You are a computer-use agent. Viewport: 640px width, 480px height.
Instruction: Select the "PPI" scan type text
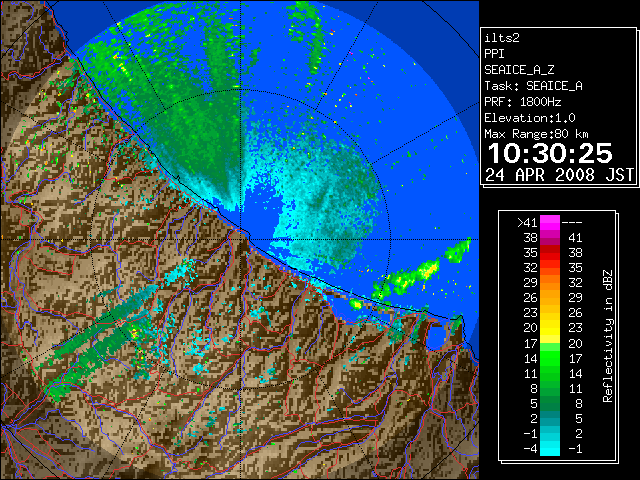click(494, 54)
